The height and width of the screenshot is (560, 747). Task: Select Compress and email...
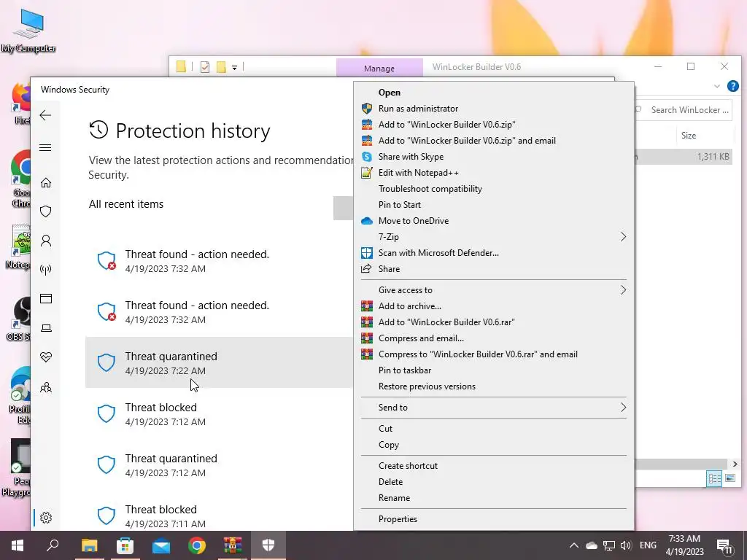point(494,338)
